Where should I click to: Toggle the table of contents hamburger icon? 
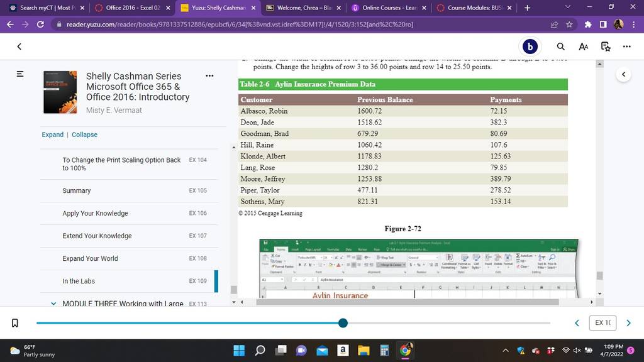[19, 74]
